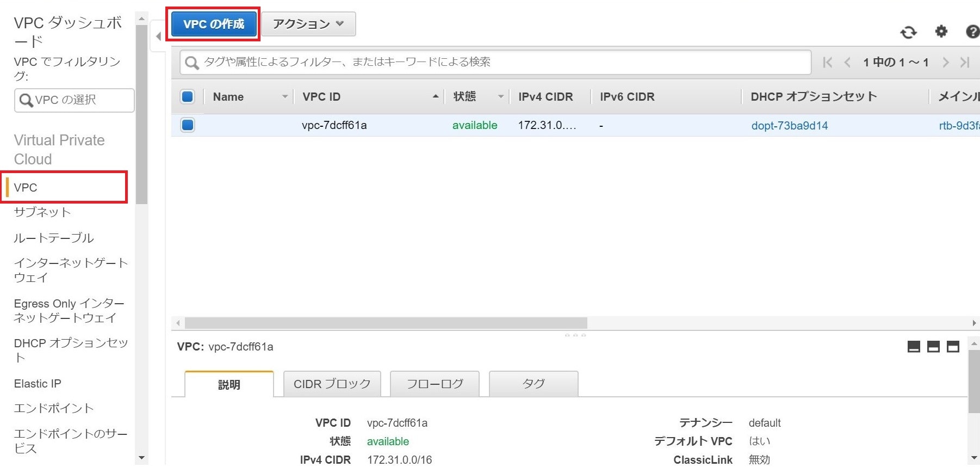Focus the tag and keyword search field
The image size is (980, 467).
495,62
